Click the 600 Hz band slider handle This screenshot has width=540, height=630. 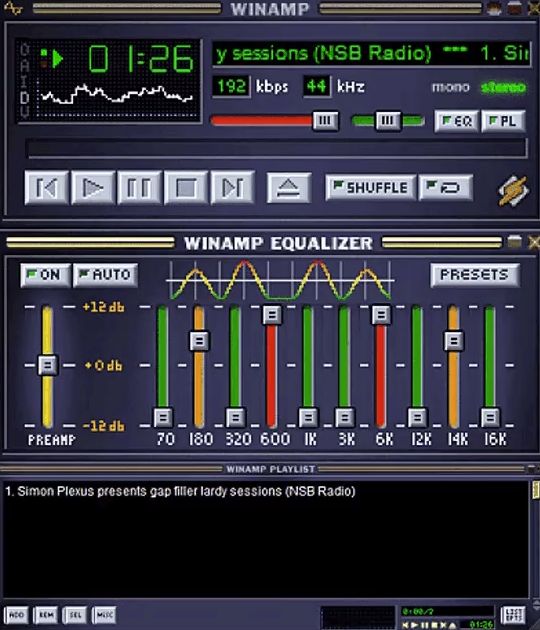point(272,315)
